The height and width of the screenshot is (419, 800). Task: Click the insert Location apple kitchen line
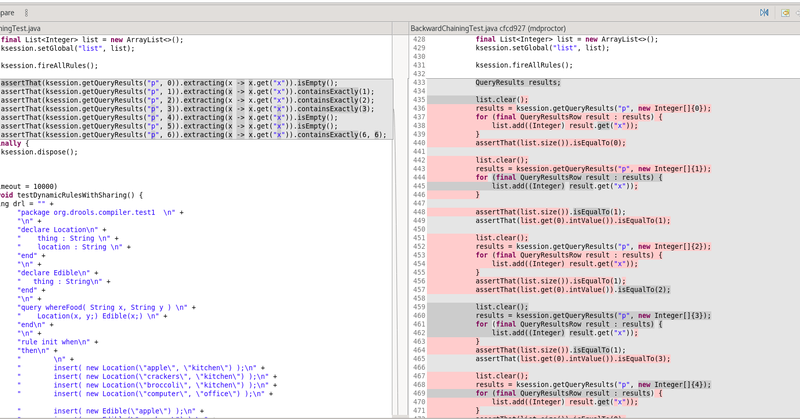(141, 368)
